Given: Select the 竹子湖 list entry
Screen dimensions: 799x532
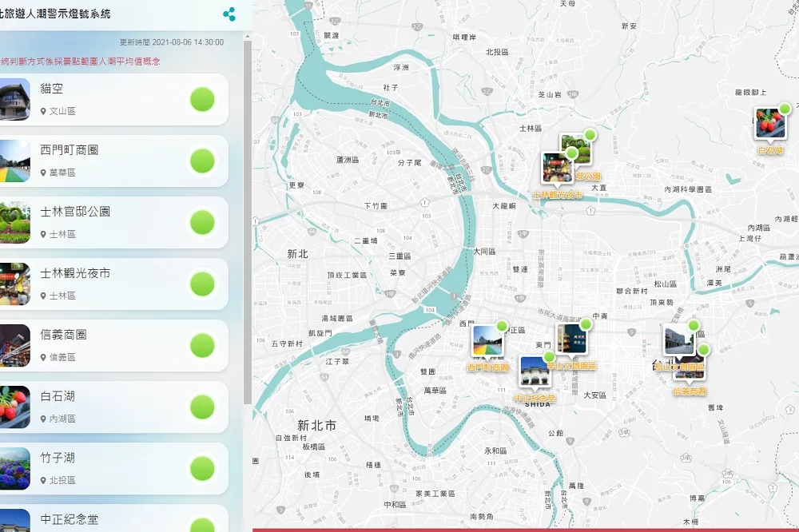Looking at the screenshot, I should (113, 469).
